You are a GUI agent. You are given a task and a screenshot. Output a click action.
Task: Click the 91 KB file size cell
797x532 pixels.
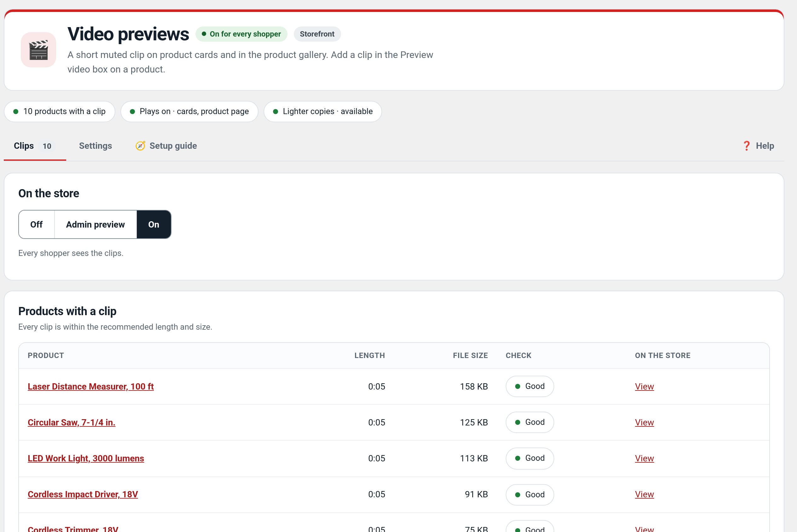click(x=476, y=494)
